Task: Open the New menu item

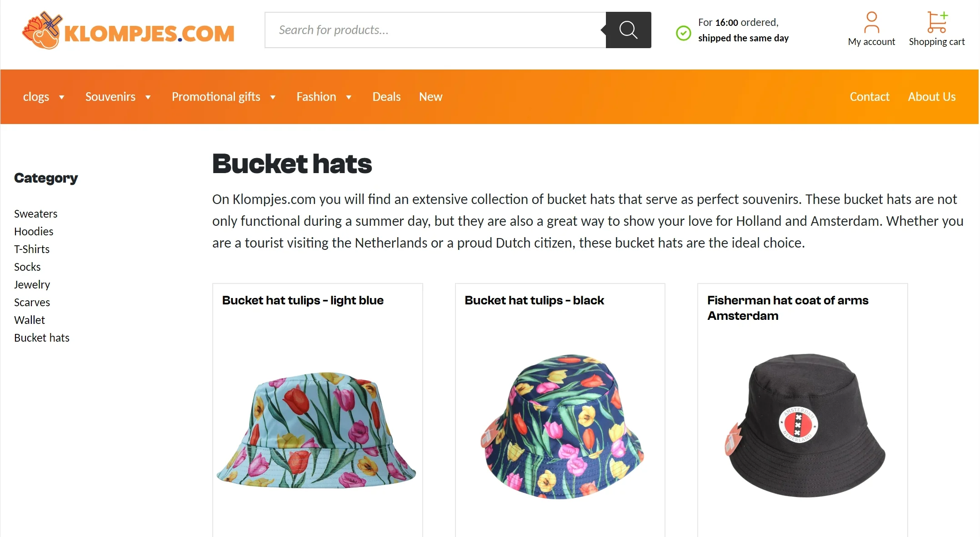Action: pyautogui.click(x=430, y=97)
